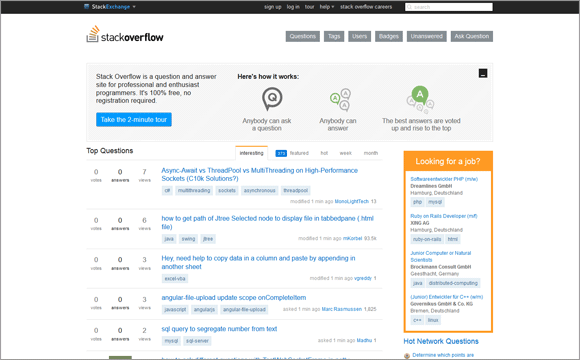This screenshot has width=580, height=360.
Task: Open the Jtree Selected node question
Action: coord(267,222)
